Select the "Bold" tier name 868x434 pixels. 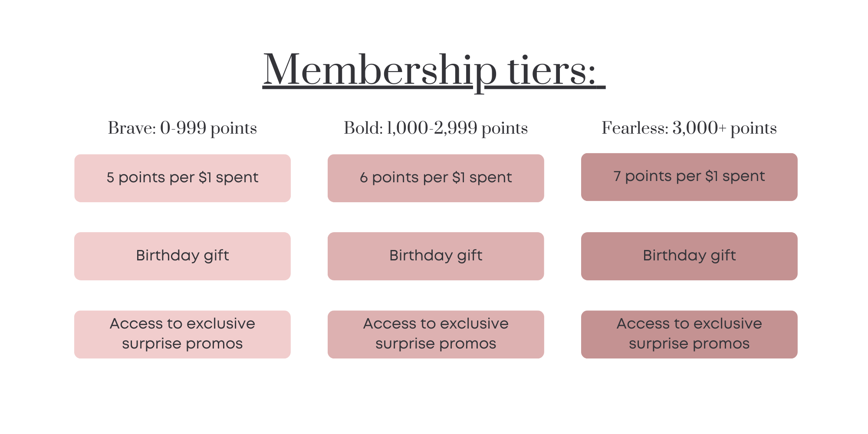point(362,128)
